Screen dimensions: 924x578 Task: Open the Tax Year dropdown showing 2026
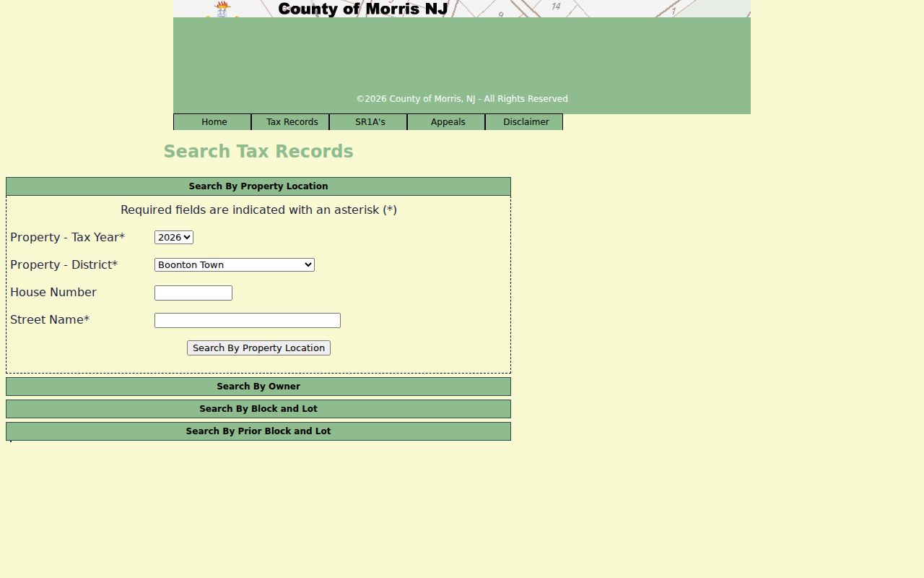[x=174, y=238]
